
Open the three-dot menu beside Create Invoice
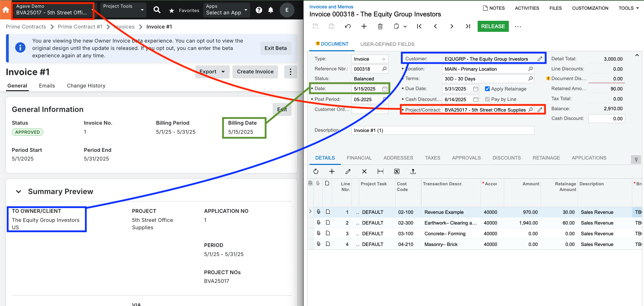[290, 72]
